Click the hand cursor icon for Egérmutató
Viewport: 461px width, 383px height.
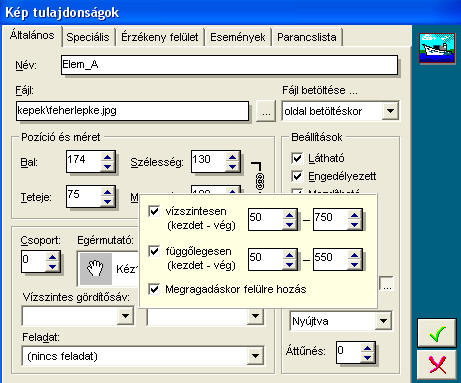click(96, 269)
